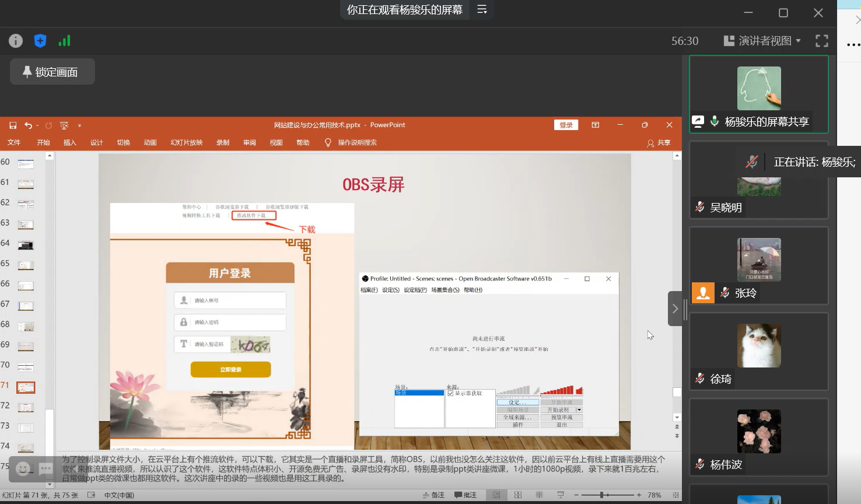
Task: Click 中文(中国) language indicator
Action: point(119,495)
